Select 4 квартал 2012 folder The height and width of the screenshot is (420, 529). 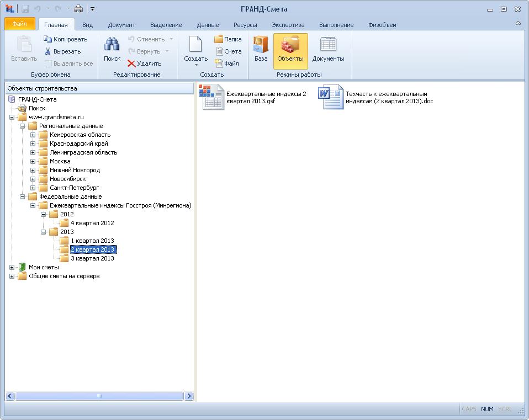coord(92,223)
